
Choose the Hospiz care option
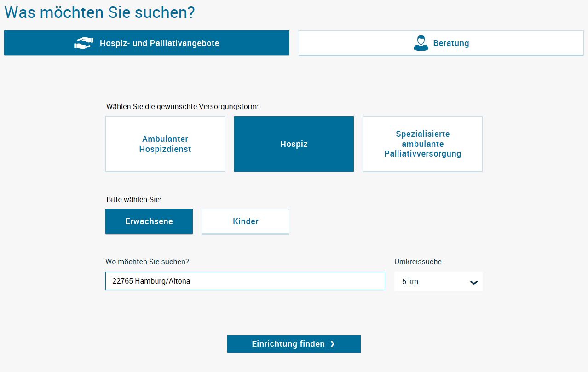tap(294, 144)
